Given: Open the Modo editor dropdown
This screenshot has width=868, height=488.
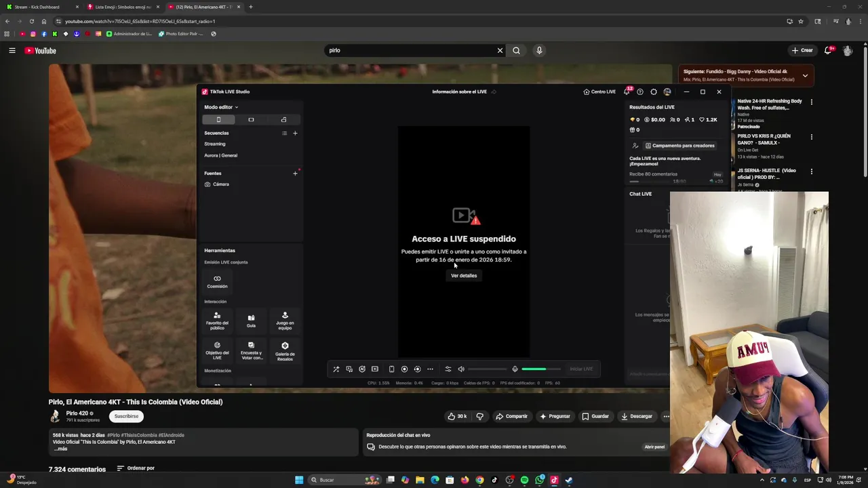Looking at the screenshot, I should point(221,107).
